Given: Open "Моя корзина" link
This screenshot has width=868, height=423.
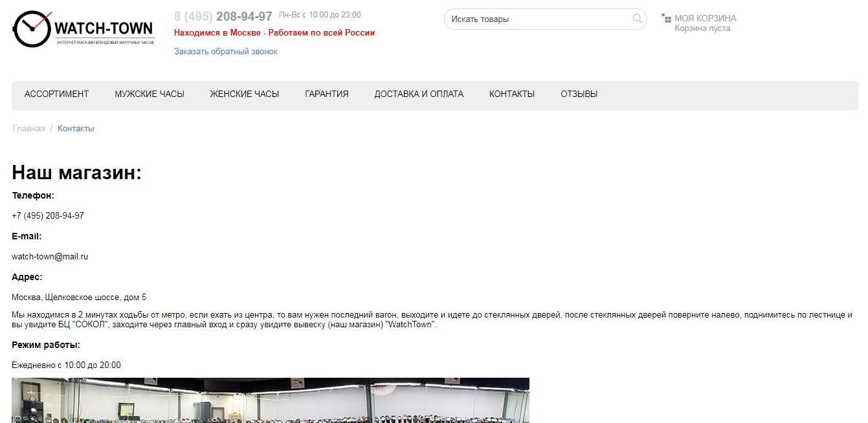Looking at the screenshot, I should click(x=706, y=18).
